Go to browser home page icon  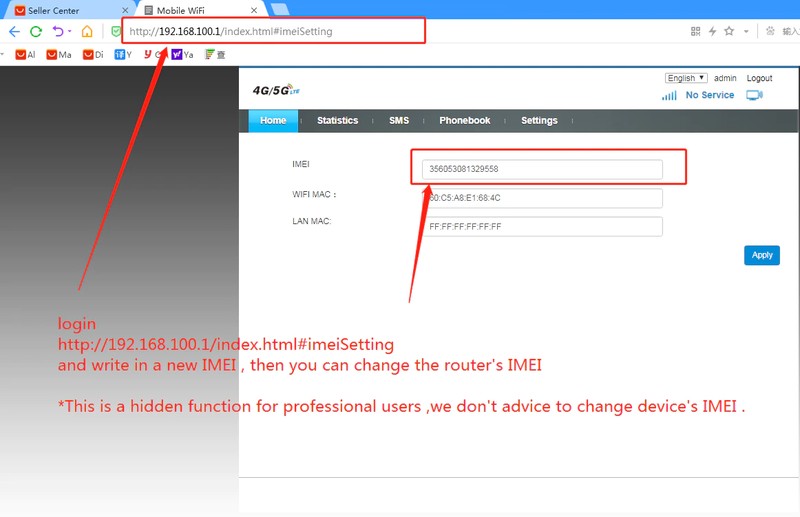[x=87, y=32]
